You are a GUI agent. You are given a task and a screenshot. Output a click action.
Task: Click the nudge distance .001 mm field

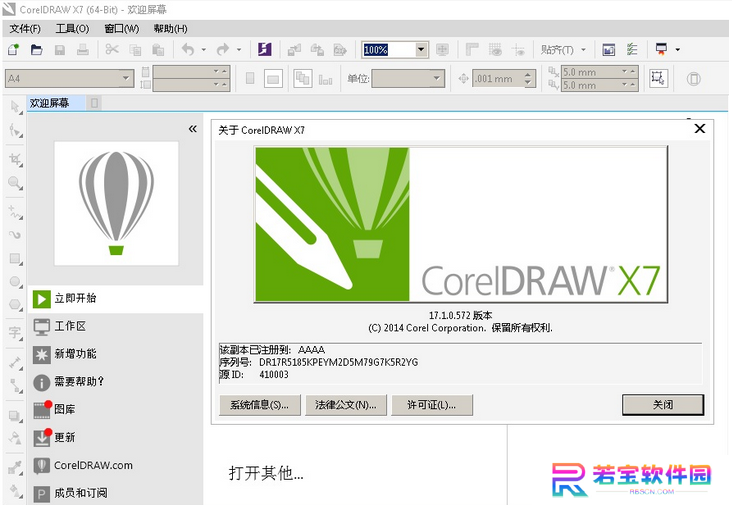[498, 79]
